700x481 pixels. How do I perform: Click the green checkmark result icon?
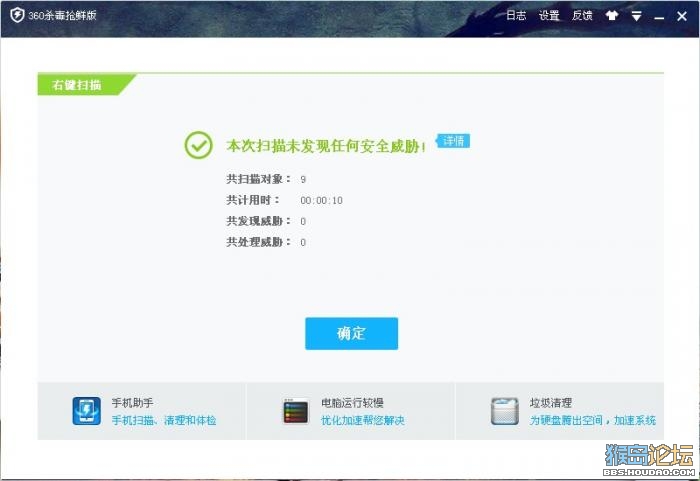coord(198,145)
